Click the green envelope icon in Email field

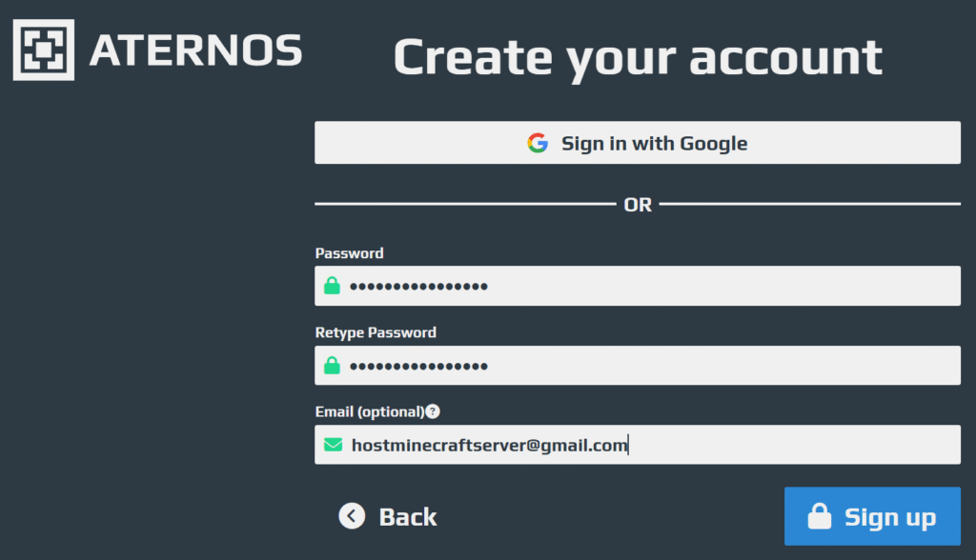point(332,445)
